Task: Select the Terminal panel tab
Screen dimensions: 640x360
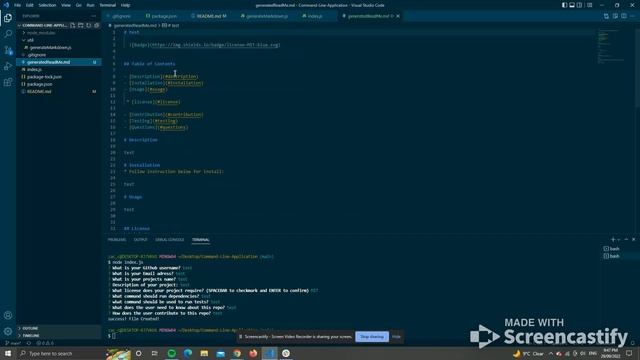Action: (x=200, y=240)
